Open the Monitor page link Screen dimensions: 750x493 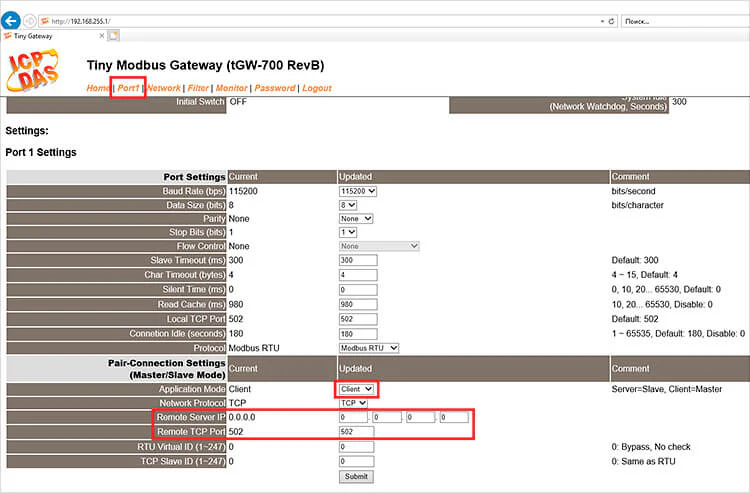[232, 88]
